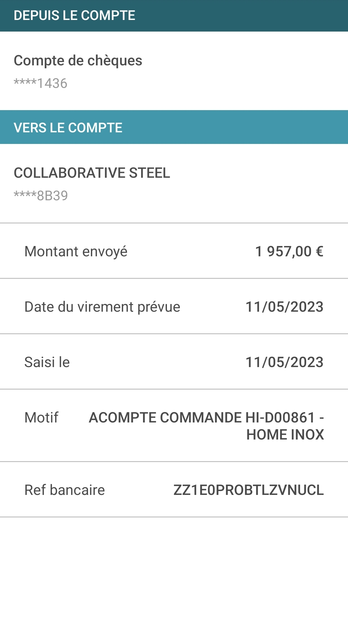This screenshot has width=348, height=644.
Task: Tap the "Motif" label
Action: [x=42, y=418]
